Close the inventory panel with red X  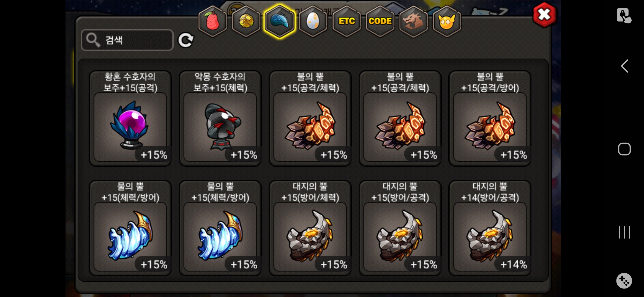pos(544,15)
